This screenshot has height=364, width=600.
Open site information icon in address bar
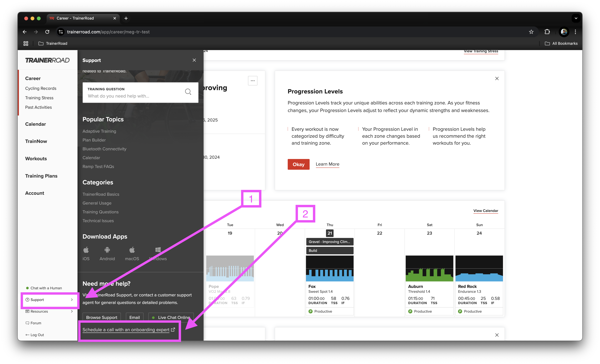pos(61,32)
